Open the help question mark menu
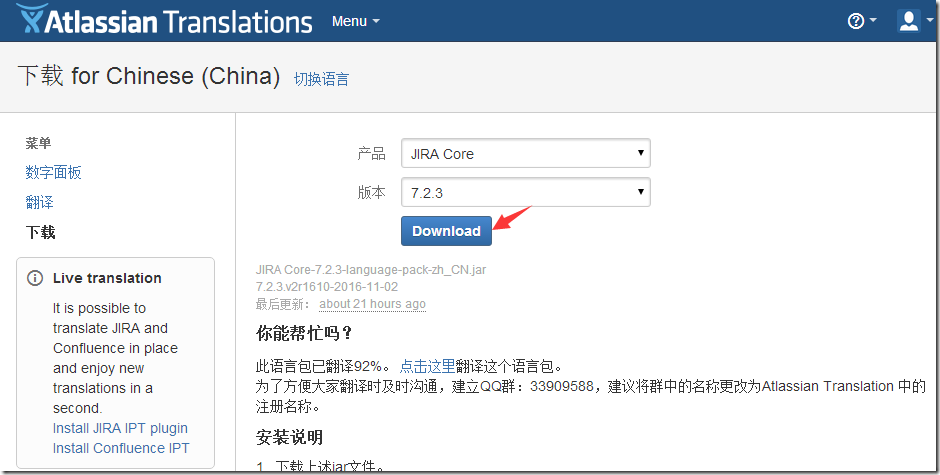 click(x=861, y=21)
